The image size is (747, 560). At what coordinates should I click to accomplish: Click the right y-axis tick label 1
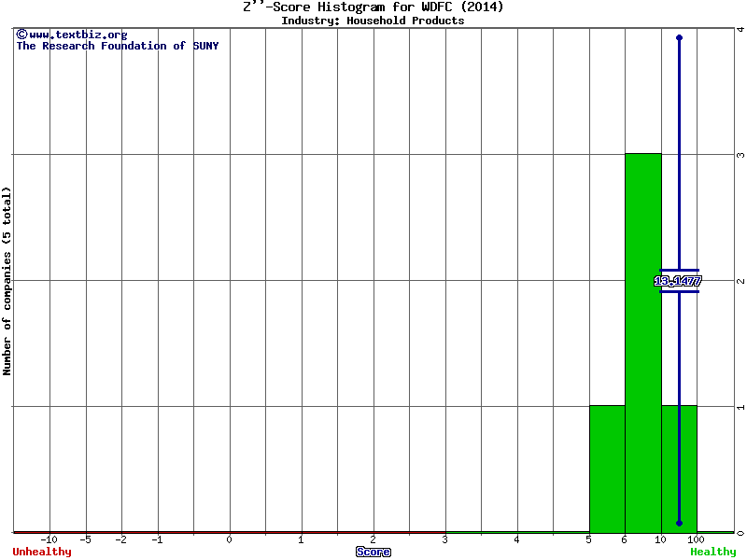[740, 407]
